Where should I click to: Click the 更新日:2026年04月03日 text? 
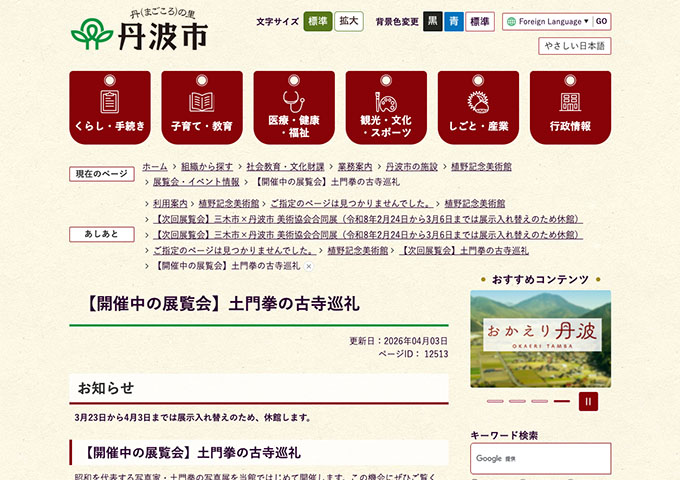point(399,341)
